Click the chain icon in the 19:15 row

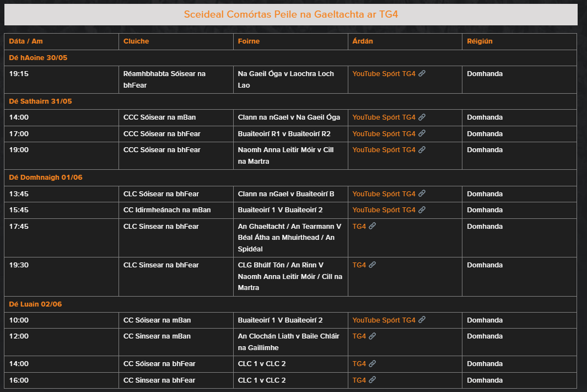422,74
